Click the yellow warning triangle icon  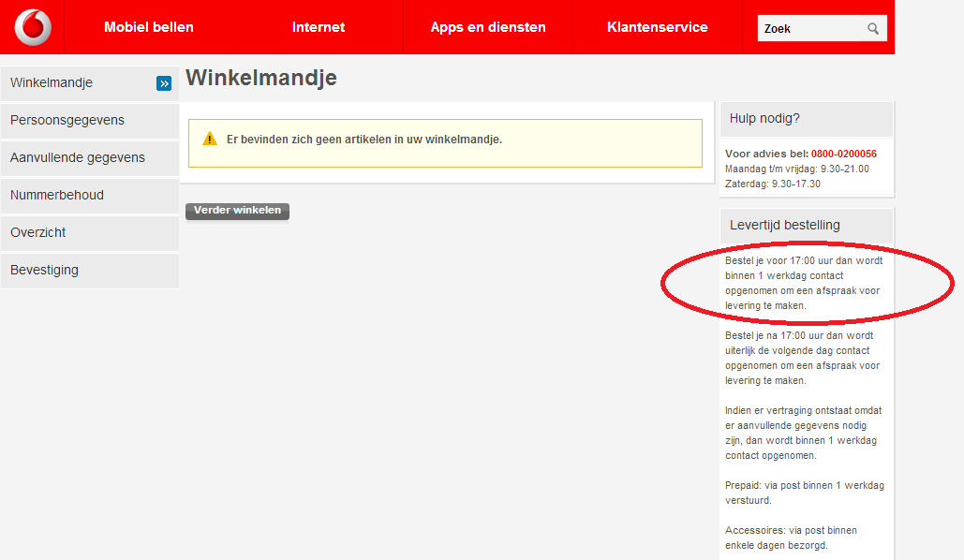pos(210,140)
